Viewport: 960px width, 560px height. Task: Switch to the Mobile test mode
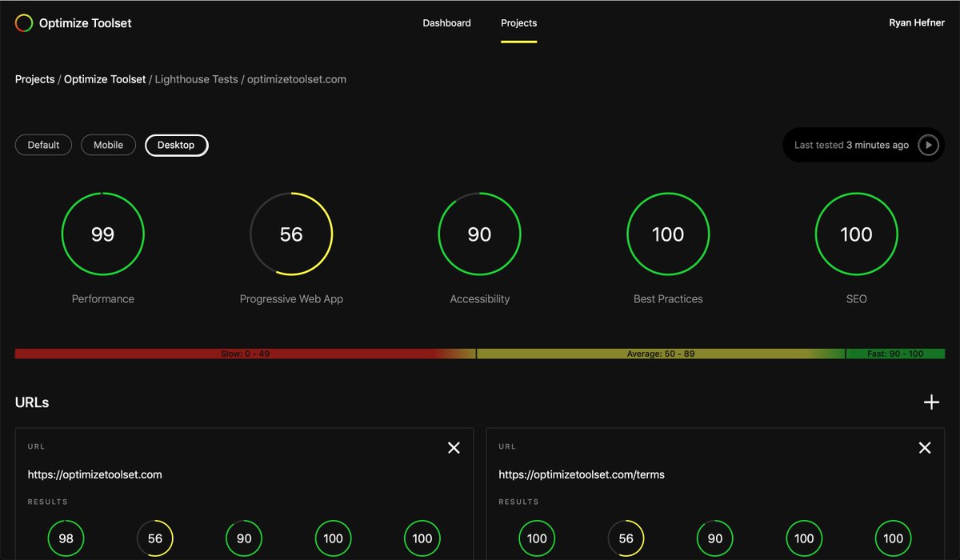108,145
